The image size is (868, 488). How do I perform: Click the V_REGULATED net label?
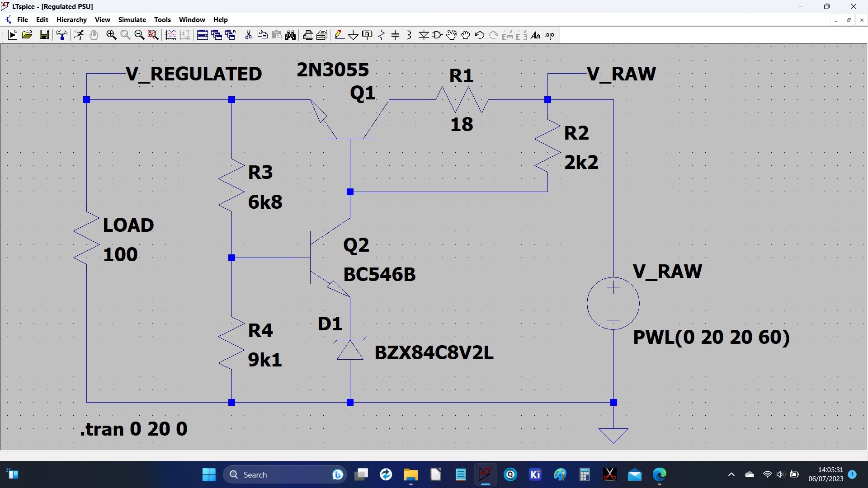(x=194, y=74)
